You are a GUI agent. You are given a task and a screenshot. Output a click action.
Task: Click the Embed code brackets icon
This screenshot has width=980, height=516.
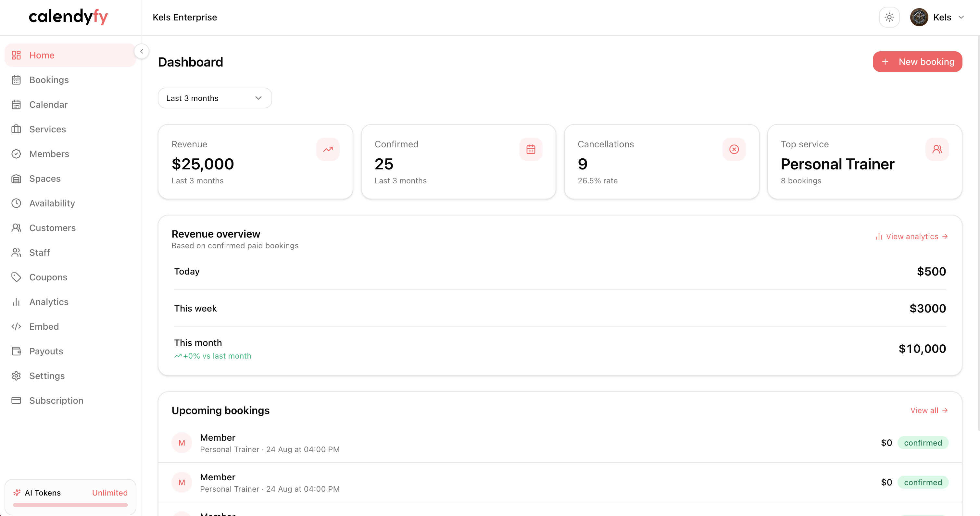pos(16,326)
